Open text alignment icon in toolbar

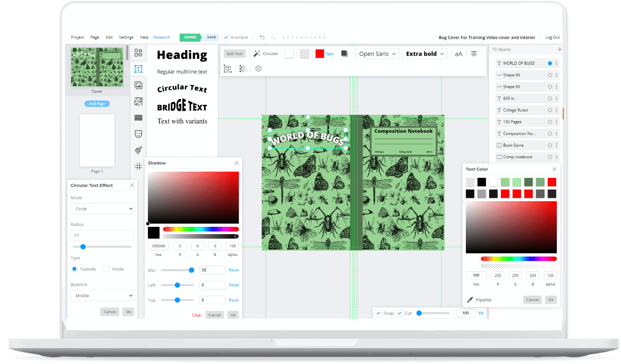pos(474,54)
